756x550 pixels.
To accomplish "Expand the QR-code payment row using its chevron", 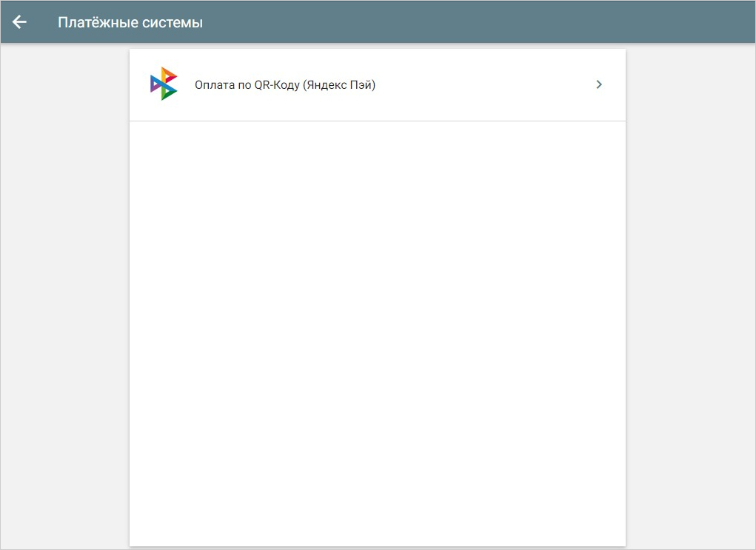I will [599, 84].
